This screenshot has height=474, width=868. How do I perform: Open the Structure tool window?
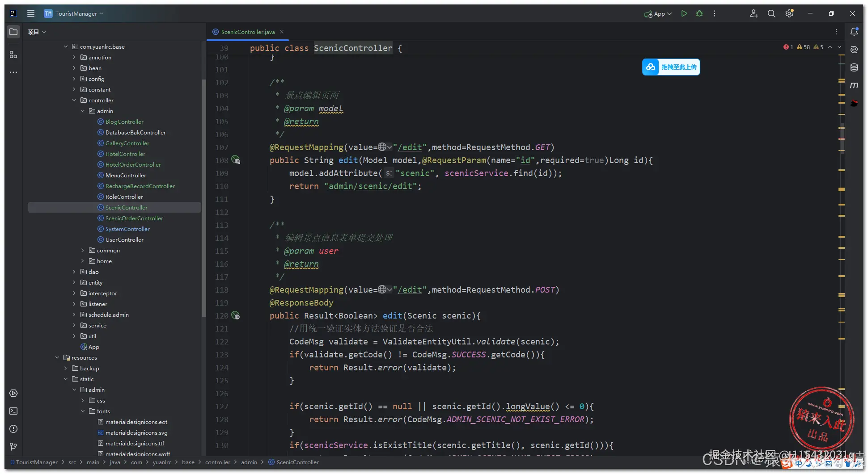(13, 55)
